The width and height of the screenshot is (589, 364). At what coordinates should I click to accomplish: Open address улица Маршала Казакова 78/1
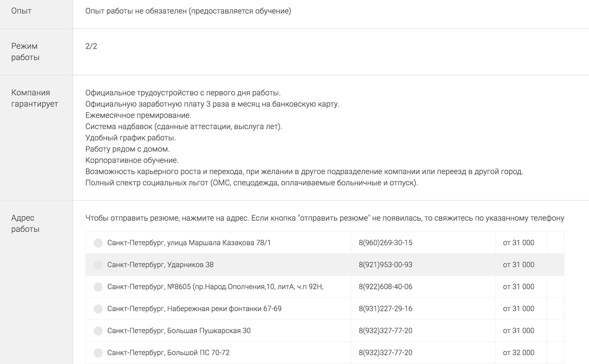tap(189, 243)
